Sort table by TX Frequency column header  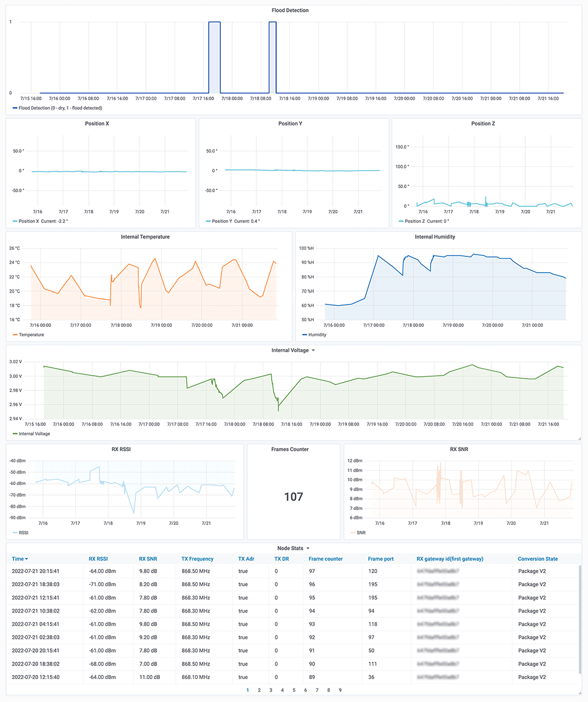point(198,559)
